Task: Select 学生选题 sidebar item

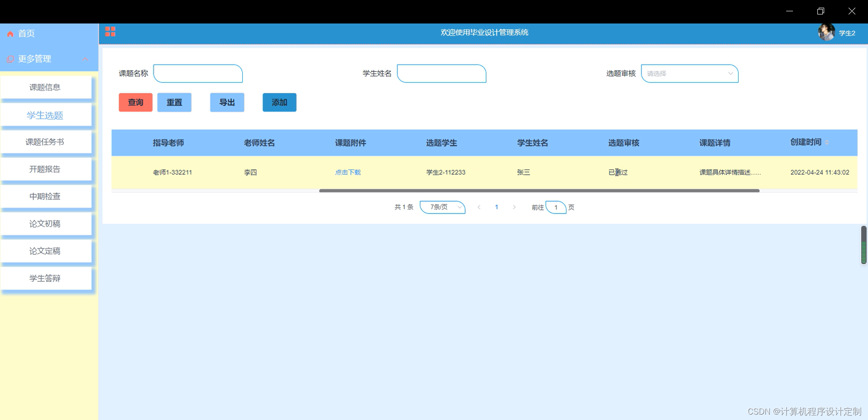Action: [x=45, y=115]
